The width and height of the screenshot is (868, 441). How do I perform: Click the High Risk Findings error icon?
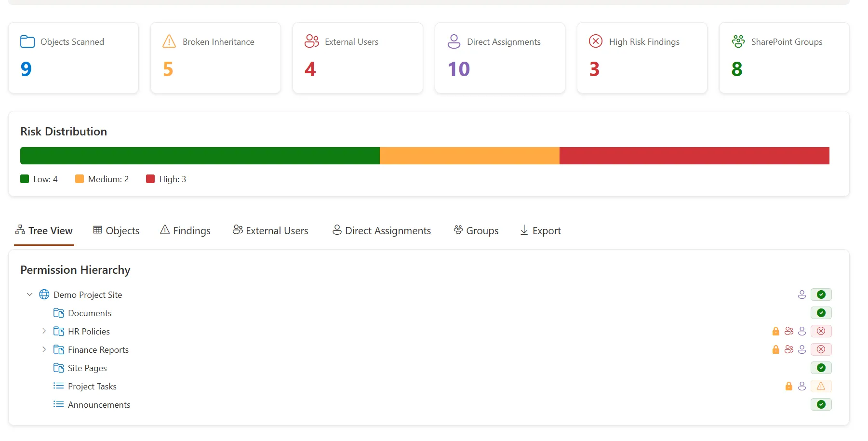click(596, 41)
